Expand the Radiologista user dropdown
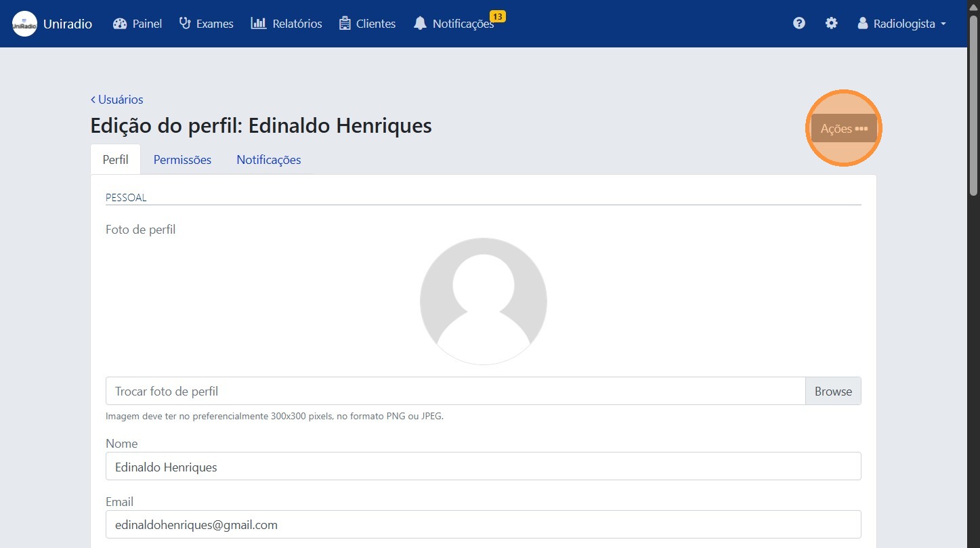The image size is (980, 548). pyautogui.click(x=901, y=24)
